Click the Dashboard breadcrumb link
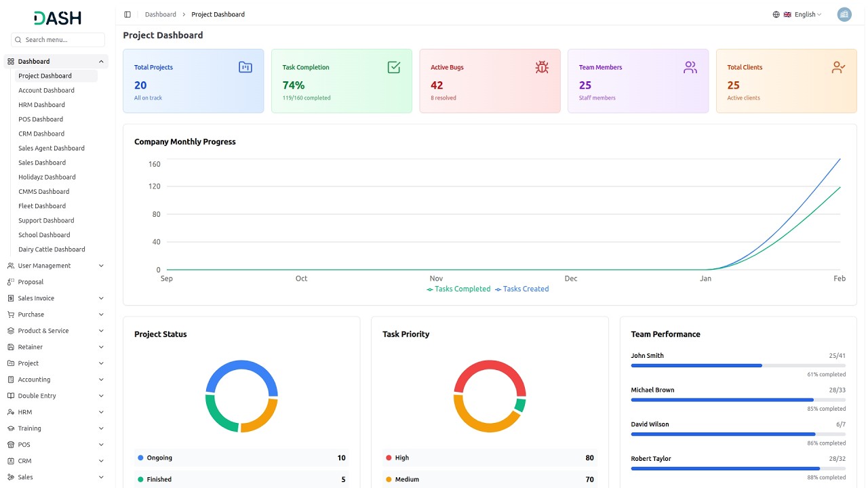The image size is (868, 488). point(160,14)
